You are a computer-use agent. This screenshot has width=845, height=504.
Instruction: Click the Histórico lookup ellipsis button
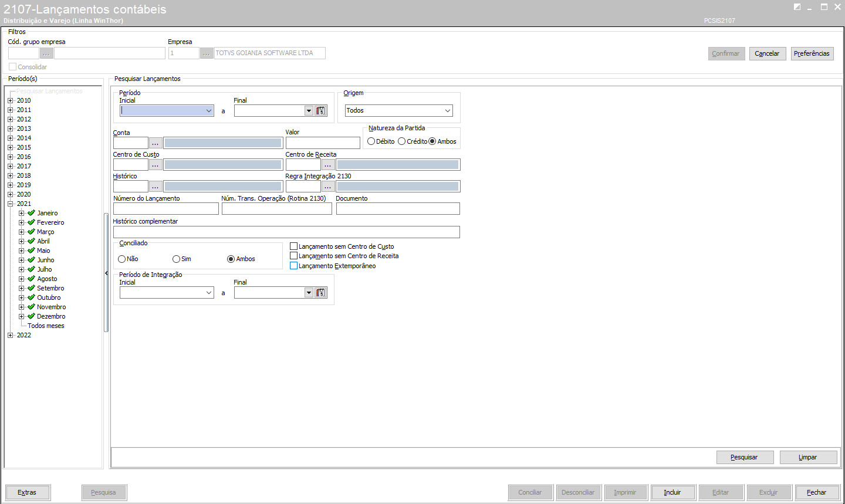pyautogui.click(x=156, y=187)
